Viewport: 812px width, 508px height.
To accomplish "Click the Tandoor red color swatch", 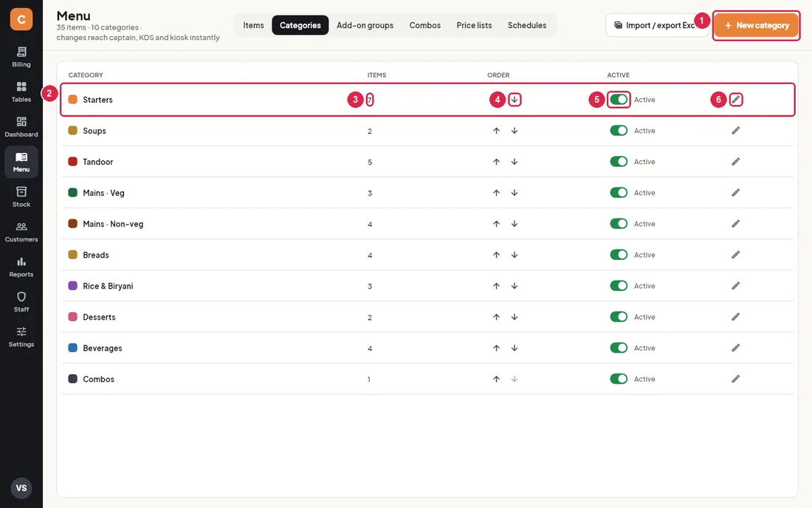I will [x=73, y=162].
